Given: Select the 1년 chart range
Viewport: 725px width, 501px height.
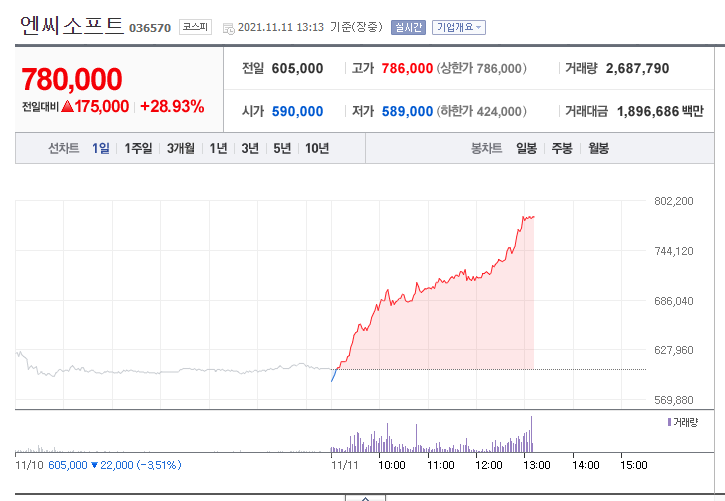Looking at the screenshot, I should (x=218, y=148).
